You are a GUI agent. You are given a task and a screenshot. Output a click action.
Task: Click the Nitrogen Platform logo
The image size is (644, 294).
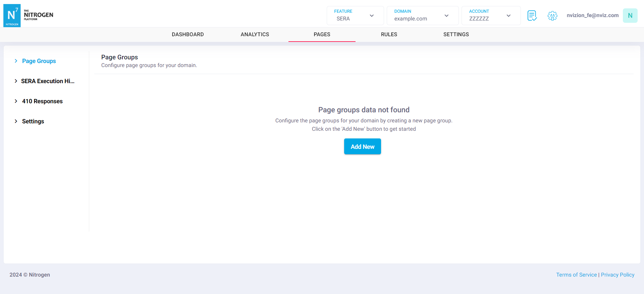pyautogui.click(x=29, y=15)
